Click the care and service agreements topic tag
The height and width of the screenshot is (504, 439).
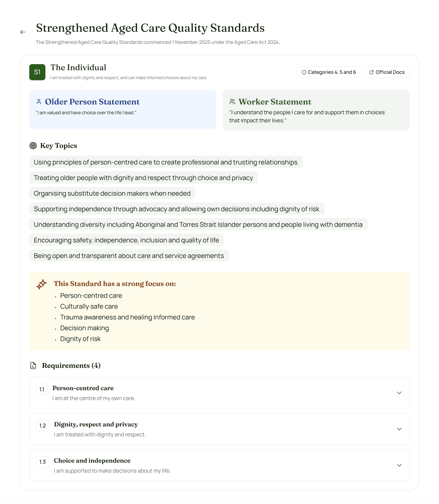coord(129,255)
